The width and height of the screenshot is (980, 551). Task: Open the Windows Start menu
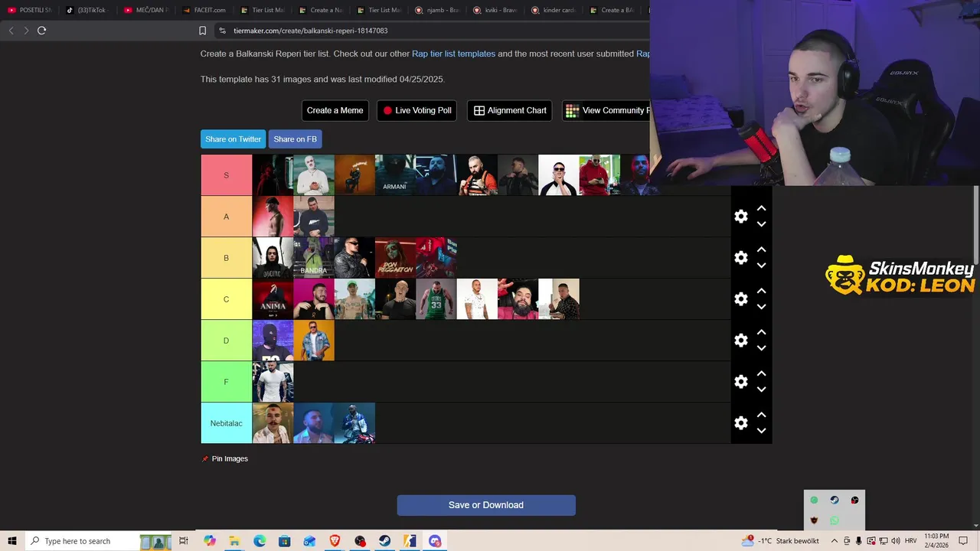click(x=11, y=541)
